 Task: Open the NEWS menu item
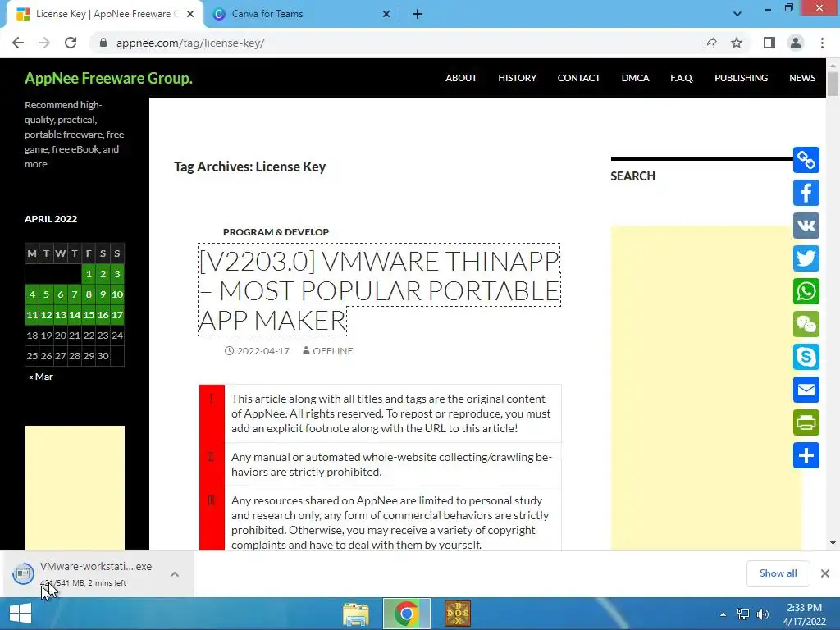click(802, 78)
